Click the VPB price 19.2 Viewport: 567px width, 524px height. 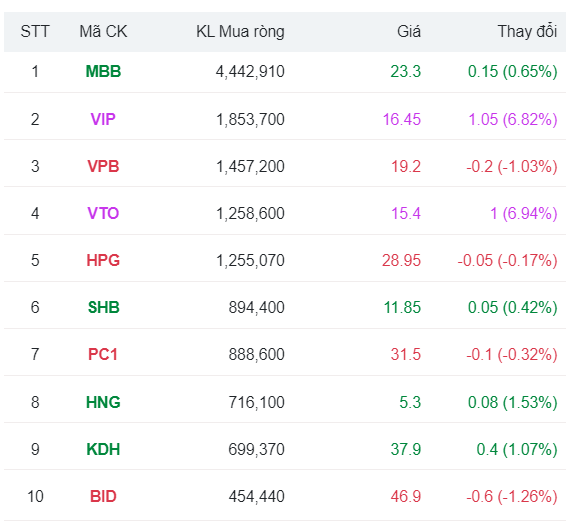coord(406,166)
